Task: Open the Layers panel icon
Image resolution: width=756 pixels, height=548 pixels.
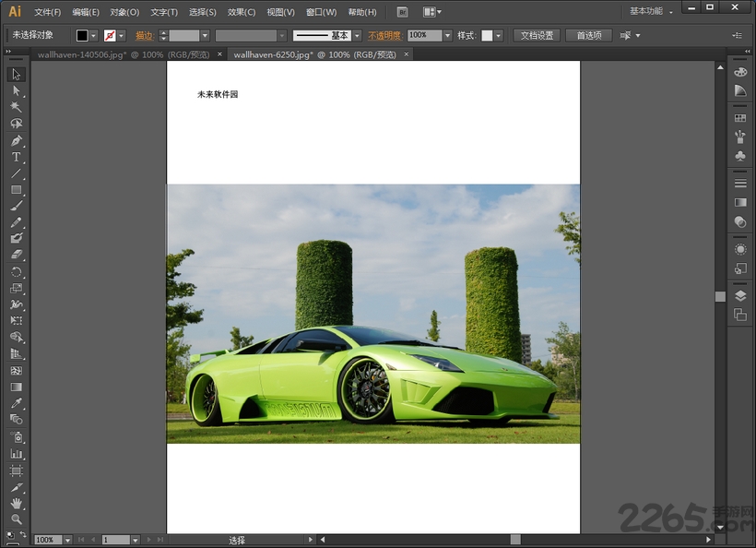Action: [x=740, y=296]
